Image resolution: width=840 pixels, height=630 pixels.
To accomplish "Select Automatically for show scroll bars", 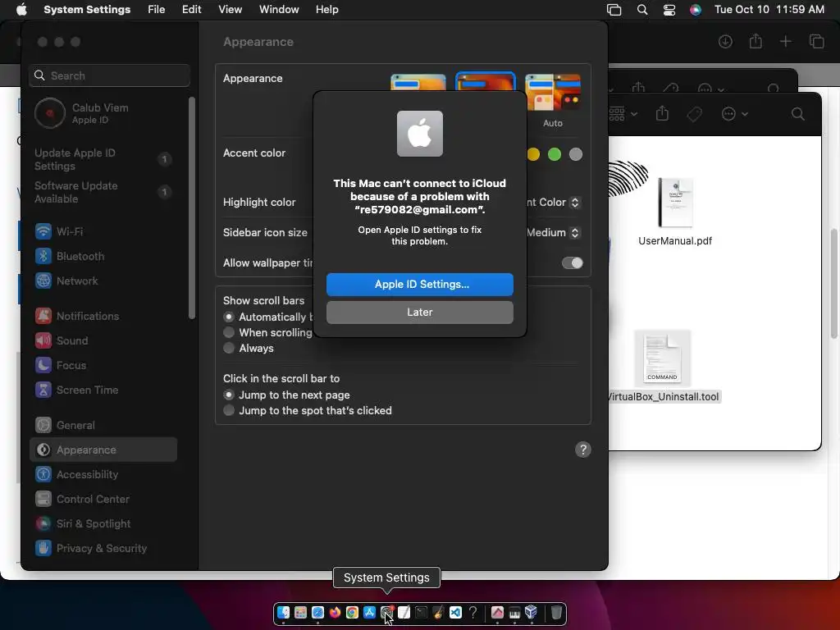I will (229, 317).
